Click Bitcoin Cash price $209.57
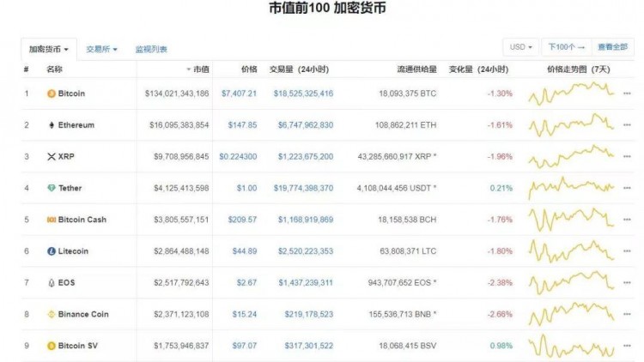The height and width of the screenshot is (362, 644). click(242, 220)
